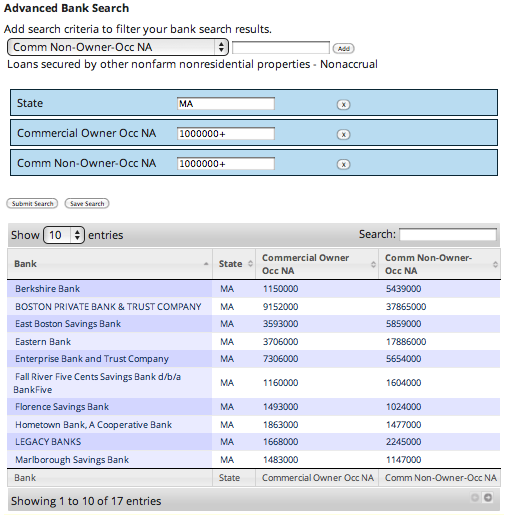The width and height of the screenshot is (505, 515).
Task: Sort by Commercial Owner Occ NA column
Action: pos(317,264)
